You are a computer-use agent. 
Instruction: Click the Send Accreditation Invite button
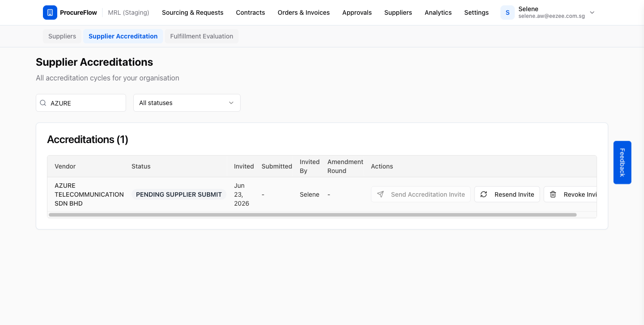[x=421, y=194]
